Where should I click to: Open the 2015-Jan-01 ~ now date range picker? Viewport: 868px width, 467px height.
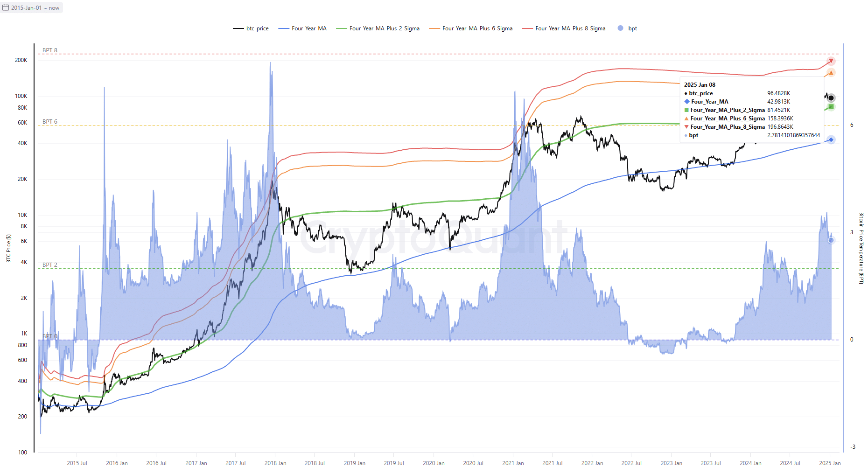31,8
